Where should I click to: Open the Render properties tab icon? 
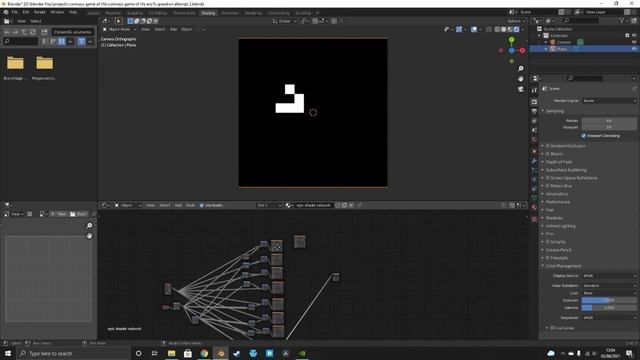pos(534,102)
